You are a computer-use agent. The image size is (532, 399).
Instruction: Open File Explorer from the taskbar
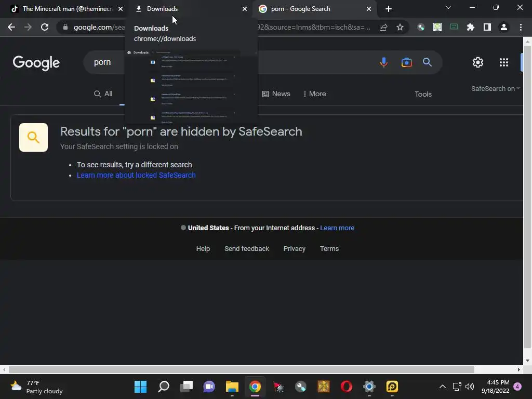tap(232, 387)
